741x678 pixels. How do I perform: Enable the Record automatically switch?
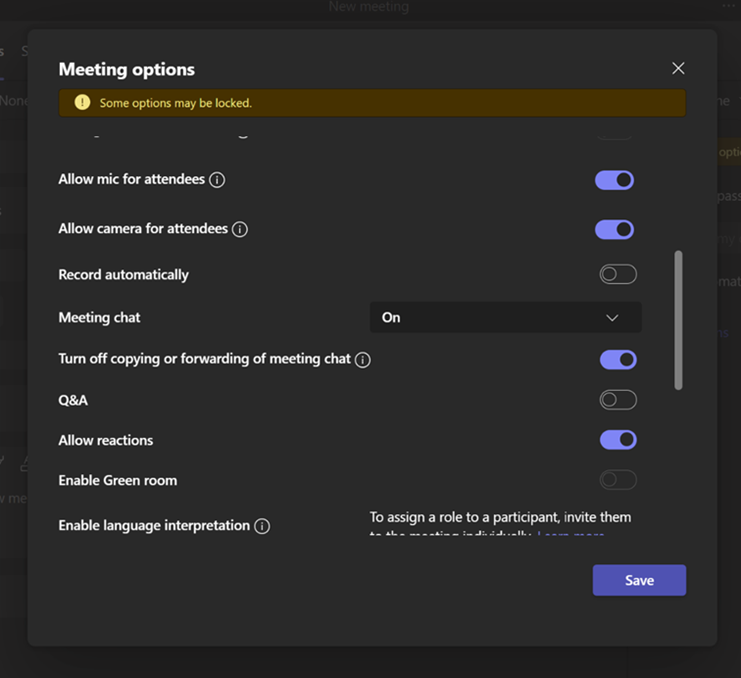(617, 274)
